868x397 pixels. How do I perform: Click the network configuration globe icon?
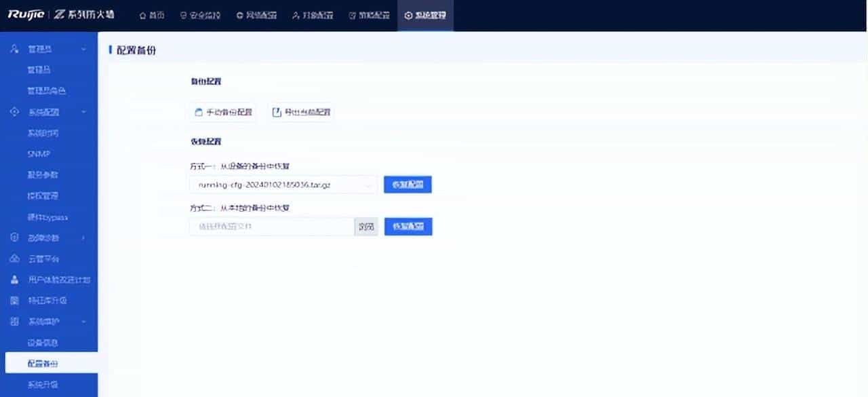(x=239, y=15)
